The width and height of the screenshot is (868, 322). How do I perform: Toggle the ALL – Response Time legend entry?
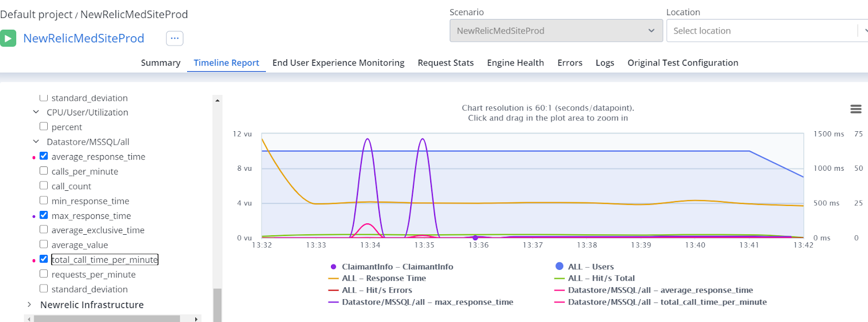[377, 278]
